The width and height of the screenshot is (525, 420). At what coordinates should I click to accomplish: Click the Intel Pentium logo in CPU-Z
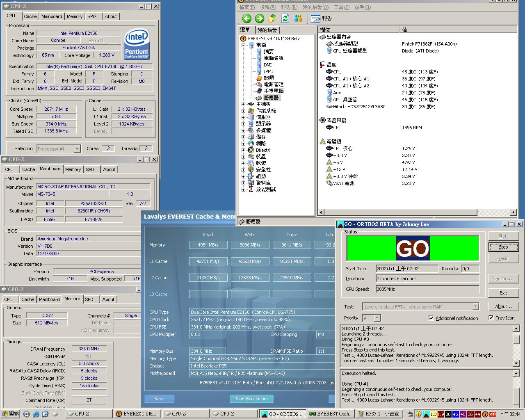[x=137, y=45]
